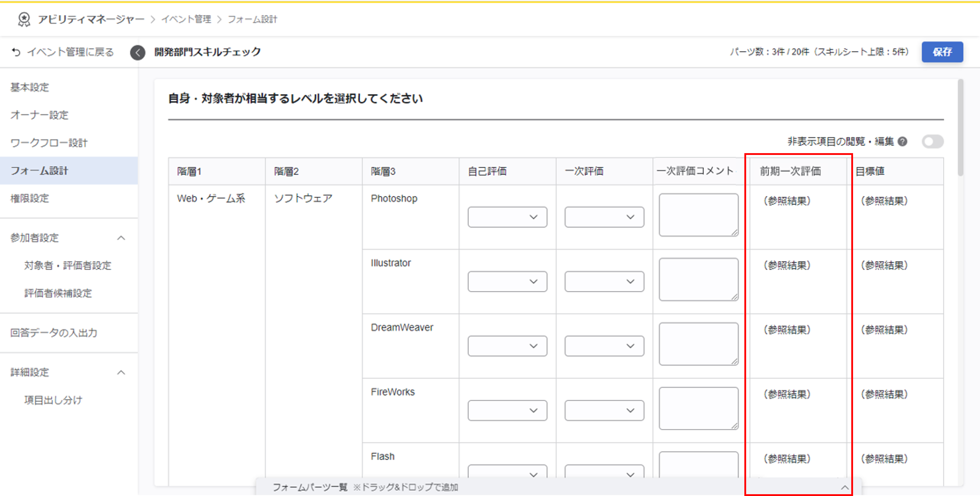
Task: Click the 保存 button
Action: click(942, 52)
